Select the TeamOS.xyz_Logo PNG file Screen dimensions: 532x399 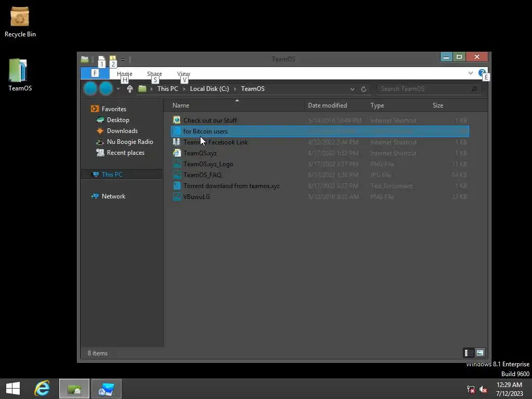[320, 164]
